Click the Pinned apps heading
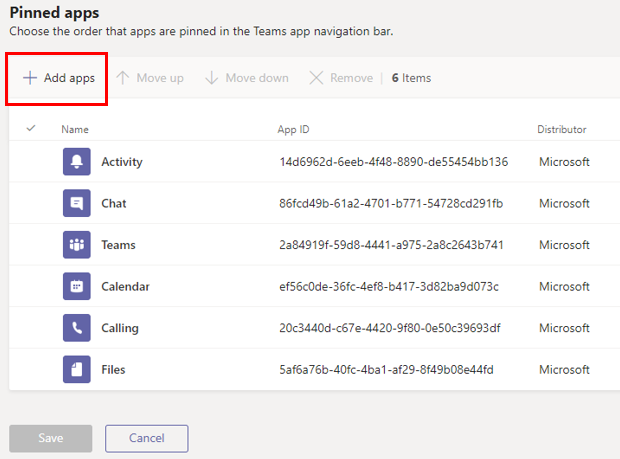The image size is (620, 459). (x=54, y=13)
